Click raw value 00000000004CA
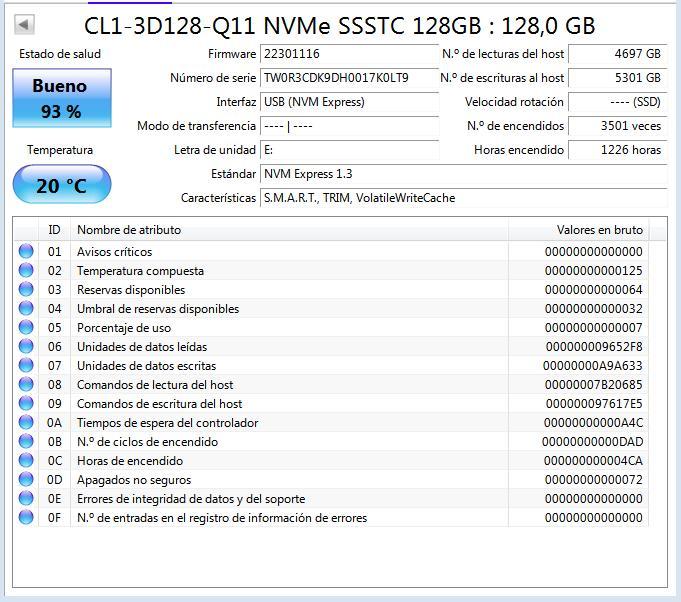The image size is (681, 602). click(593, 461)
